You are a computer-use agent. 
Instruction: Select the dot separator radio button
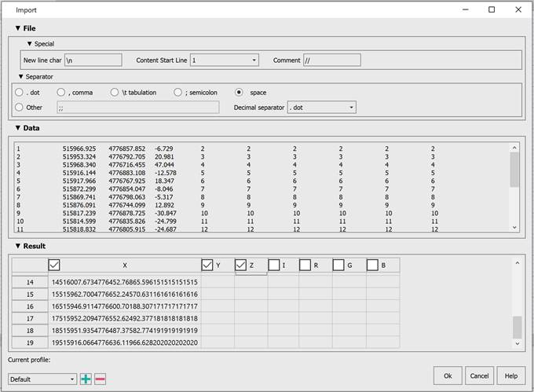click(20, 92)
